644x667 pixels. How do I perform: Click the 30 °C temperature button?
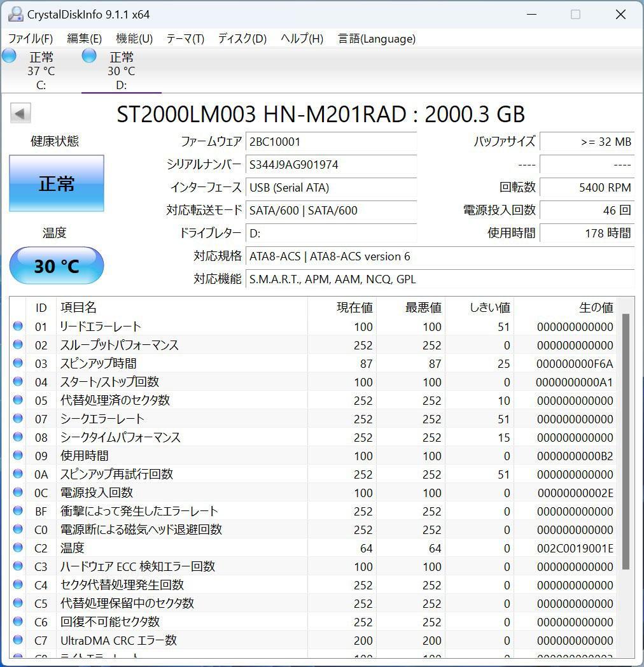coord(57,266)
